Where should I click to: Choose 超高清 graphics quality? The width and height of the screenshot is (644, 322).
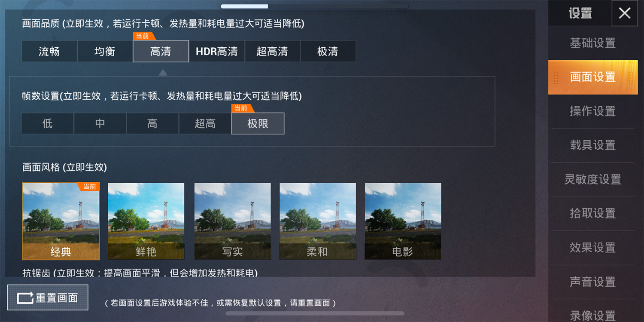272,52
